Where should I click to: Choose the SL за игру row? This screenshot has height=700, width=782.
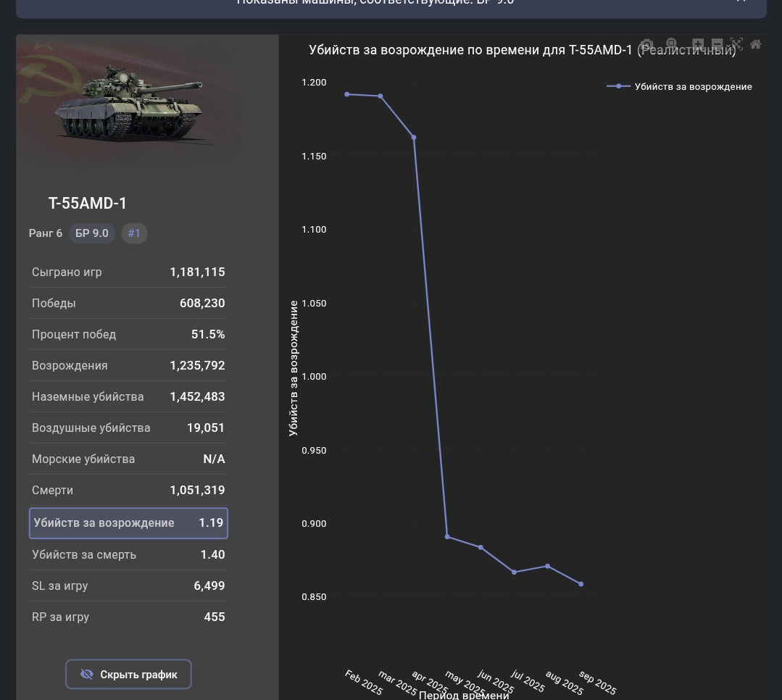pyautogui.click(x=128, y=586)
